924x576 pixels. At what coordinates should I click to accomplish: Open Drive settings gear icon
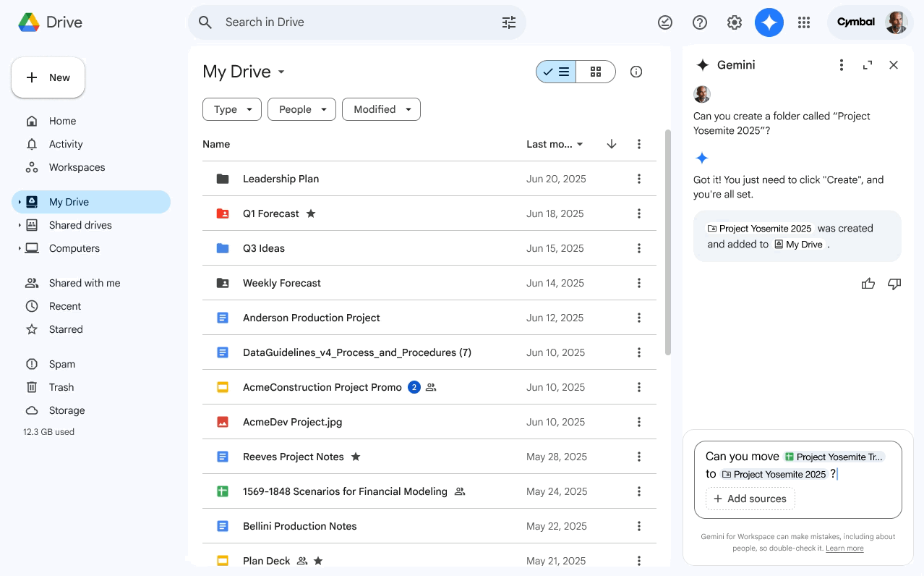(x=735, y=22)
